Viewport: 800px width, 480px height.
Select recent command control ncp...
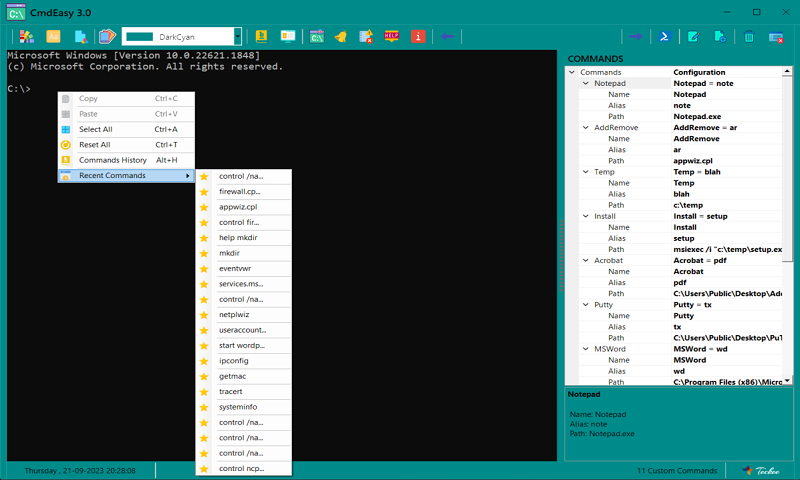tap(244, 468)
